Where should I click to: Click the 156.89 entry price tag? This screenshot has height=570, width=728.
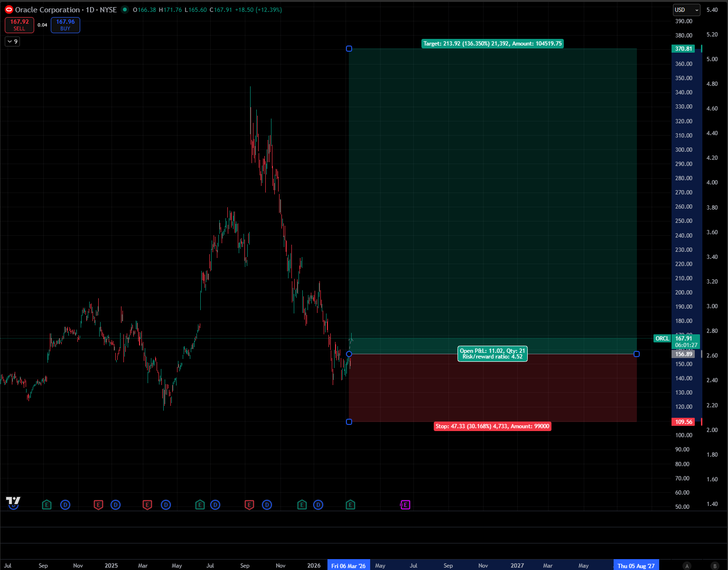[x=684, y=354]
